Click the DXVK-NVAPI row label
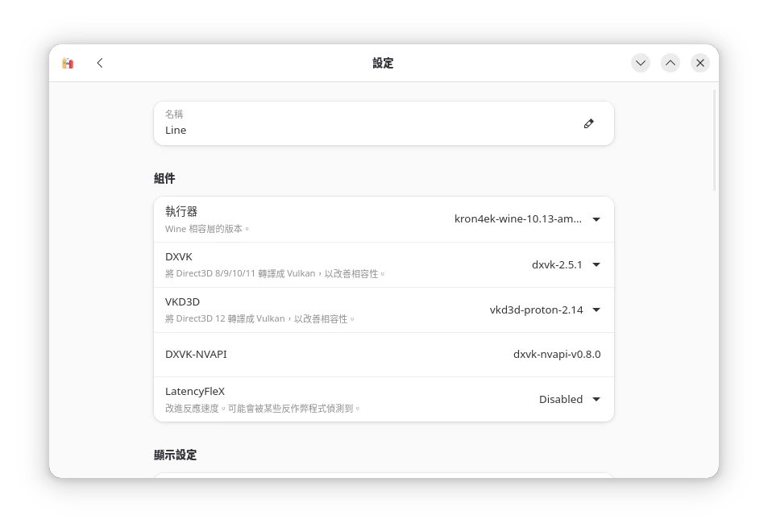 196,354
